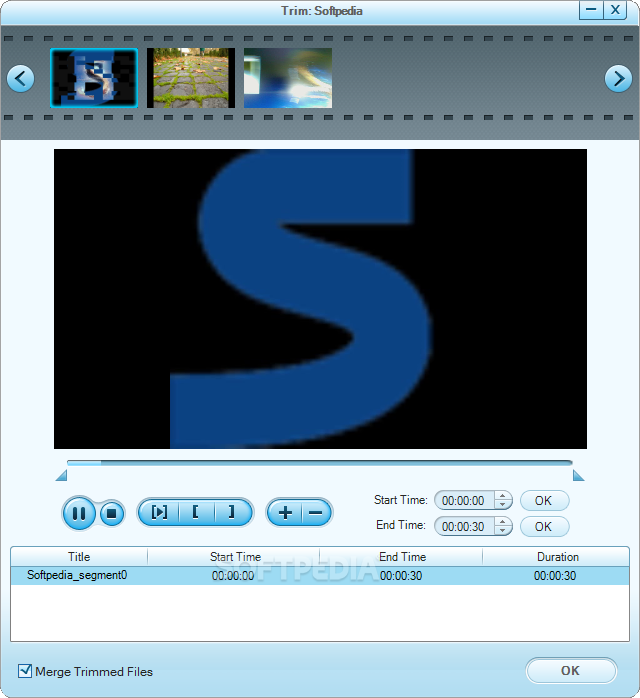
Task: Uncheck Merge Trimmed Files checkbox
Action: click(x=25, y=671)
